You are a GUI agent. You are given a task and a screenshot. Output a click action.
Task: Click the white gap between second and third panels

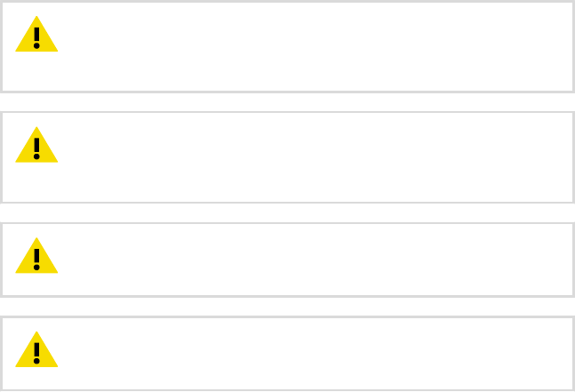(x=288, y=212)
